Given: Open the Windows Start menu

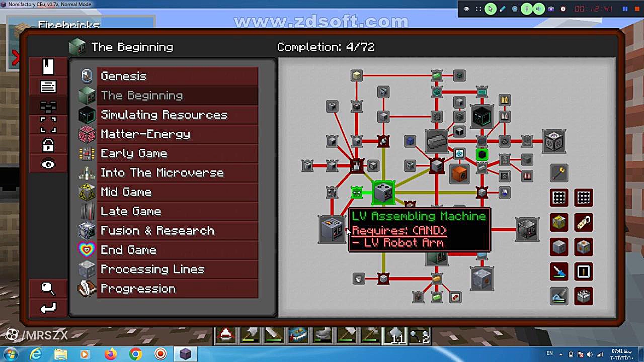Looking at the screenshot, I should coord(10,354).
